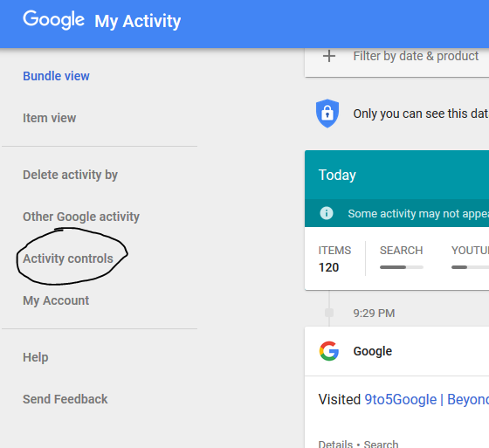This screenshot has height=448, width=489.
Task: Click the Details link under visited item
Action: coord(335,444)
